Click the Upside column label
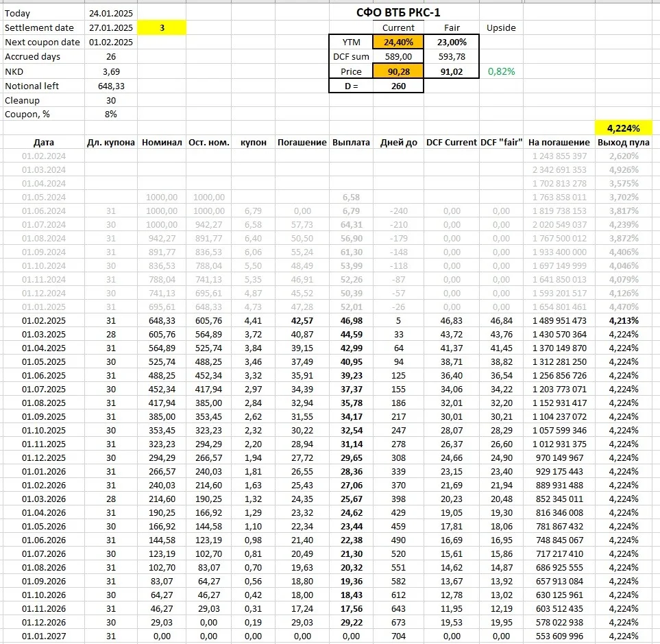 coord(501,28)
